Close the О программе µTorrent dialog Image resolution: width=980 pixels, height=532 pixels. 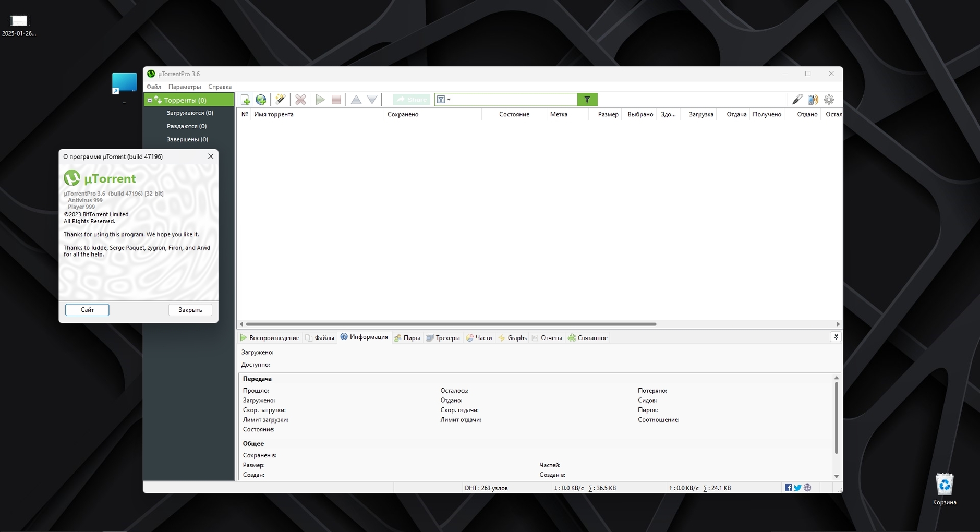point(211,156)
